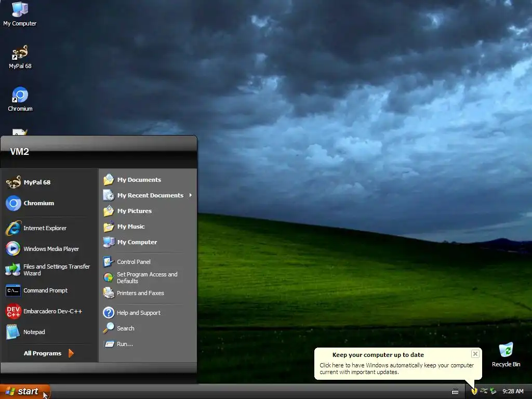Click Safely Remove Hardware tray icon
532x399 pixels.
pyautogui.click(x=493, y=391)
